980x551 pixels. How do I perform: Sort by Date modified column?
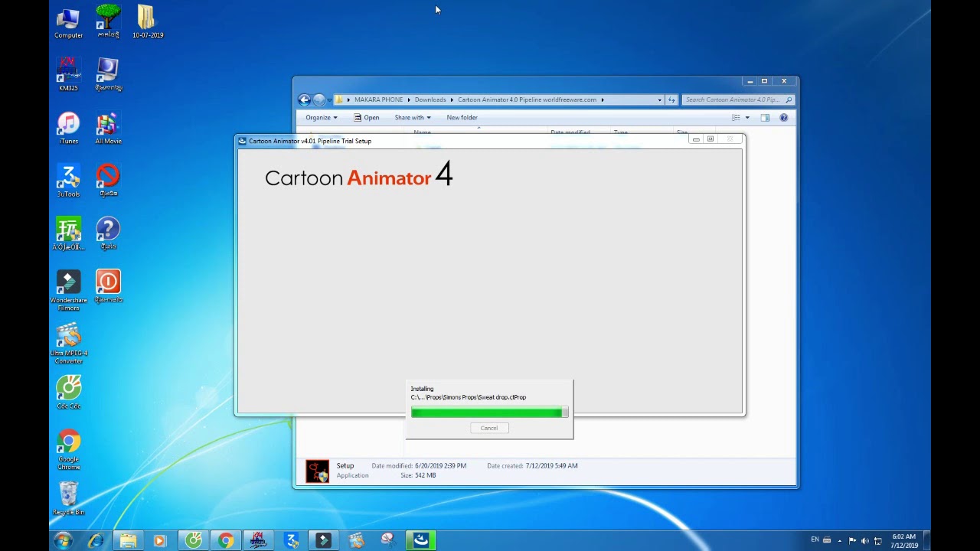(570, 132)
